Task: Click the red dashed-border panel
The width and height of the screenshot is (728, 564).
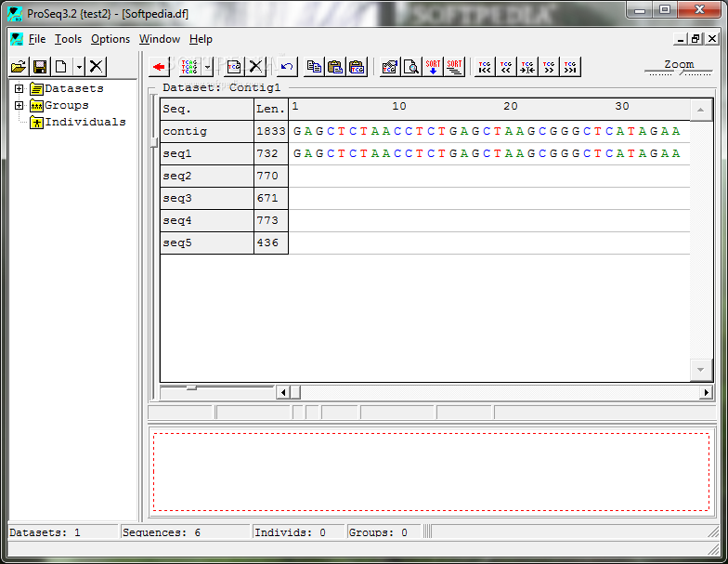Action: tap(431, 472)
